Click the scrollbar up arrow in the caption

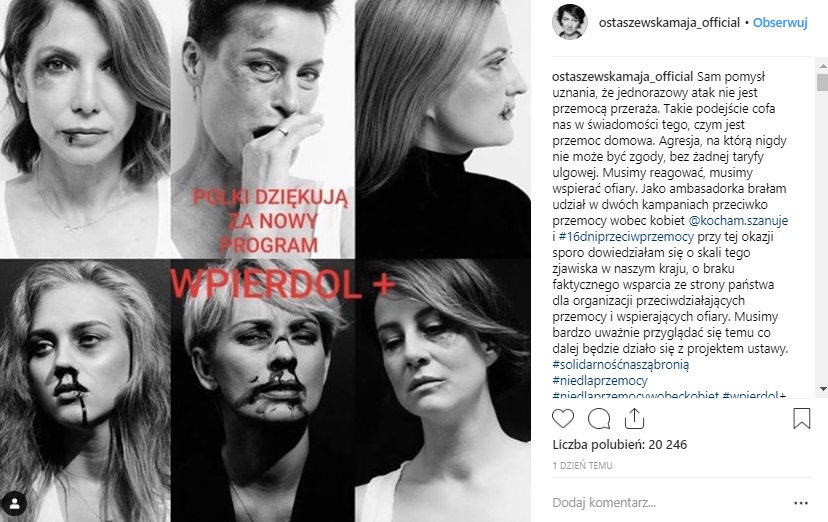[822, 66]
